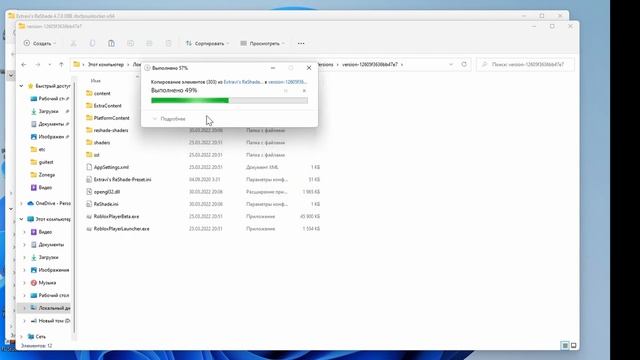Expand the Сеть tree node

coord(21,336)
